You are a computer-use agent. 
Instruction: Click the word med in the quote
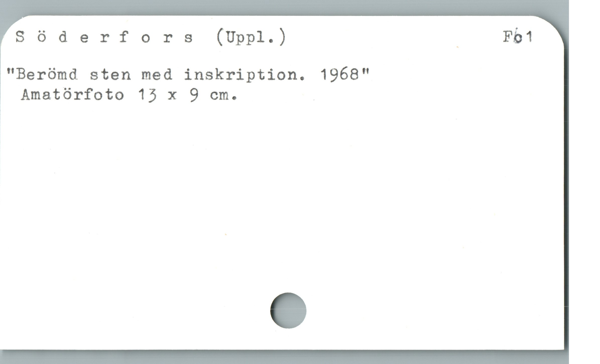pyautogui.click(x=157, y=75)
